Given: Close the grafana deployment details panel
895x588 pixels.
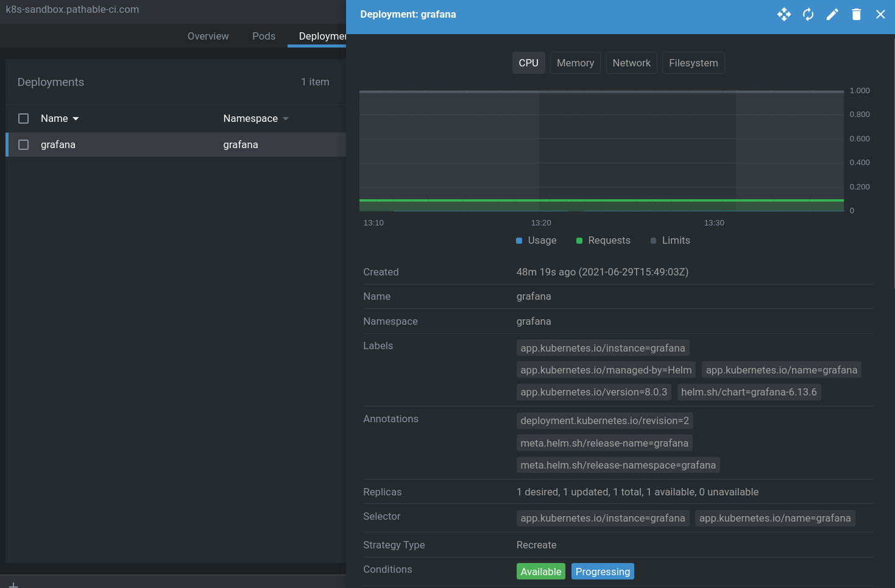Looking at the screenshot, I should [880, 14].
